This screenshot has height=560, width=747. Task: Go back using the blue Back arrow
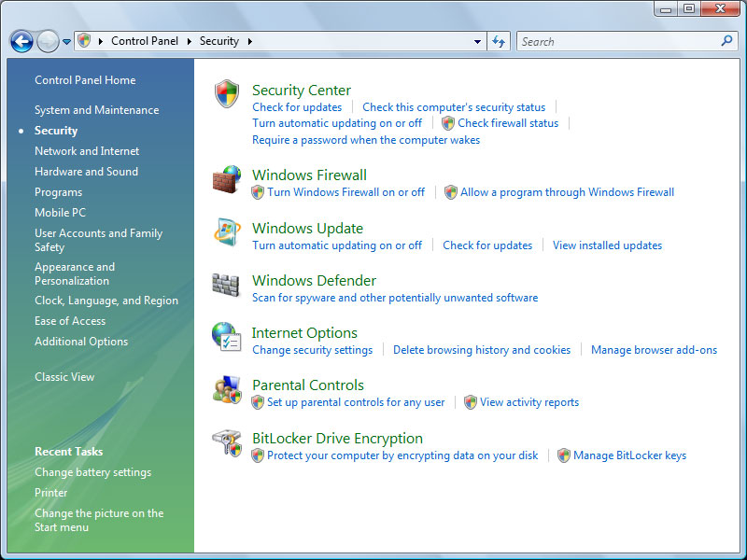tap(21, 41)
